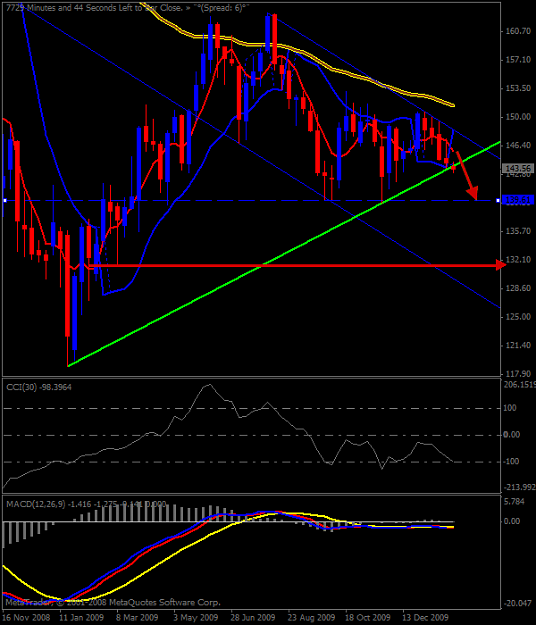Click the 146.40 price axis label

pyautogui.click(x=518, y=145)
